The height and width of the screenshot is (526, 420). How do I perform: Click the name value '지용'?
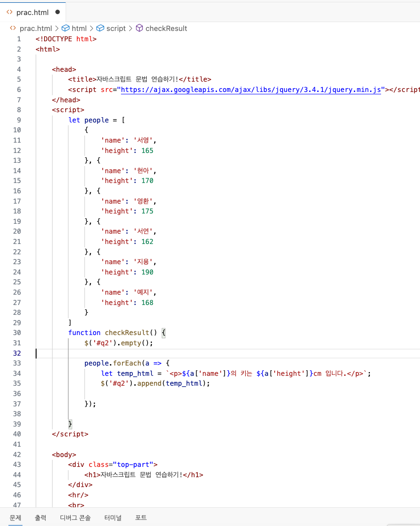click(x=143, y=262)
